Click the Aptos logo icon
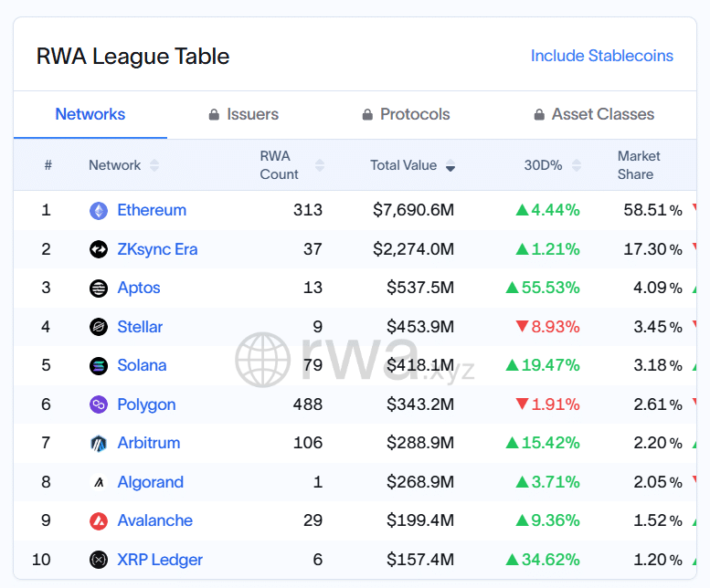 click(99, 289)
